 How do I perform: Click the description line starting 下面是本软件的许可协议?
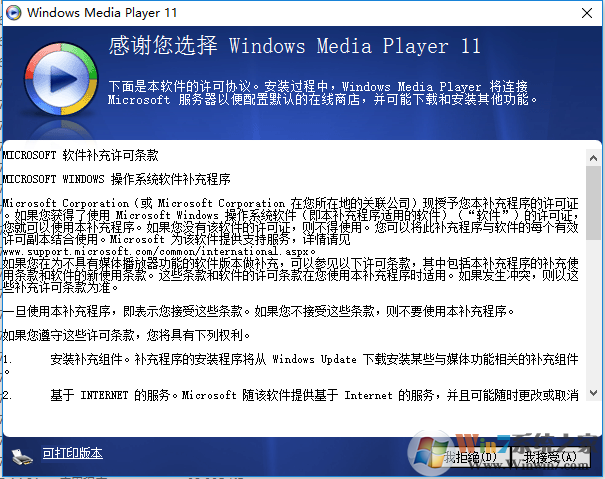tap(323, 93)
